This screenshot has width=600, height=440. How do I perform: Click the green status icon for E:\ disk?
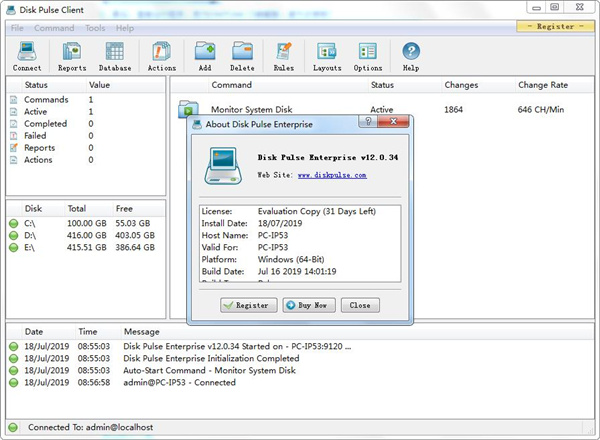pyautogui.click(x=14, y=248)
